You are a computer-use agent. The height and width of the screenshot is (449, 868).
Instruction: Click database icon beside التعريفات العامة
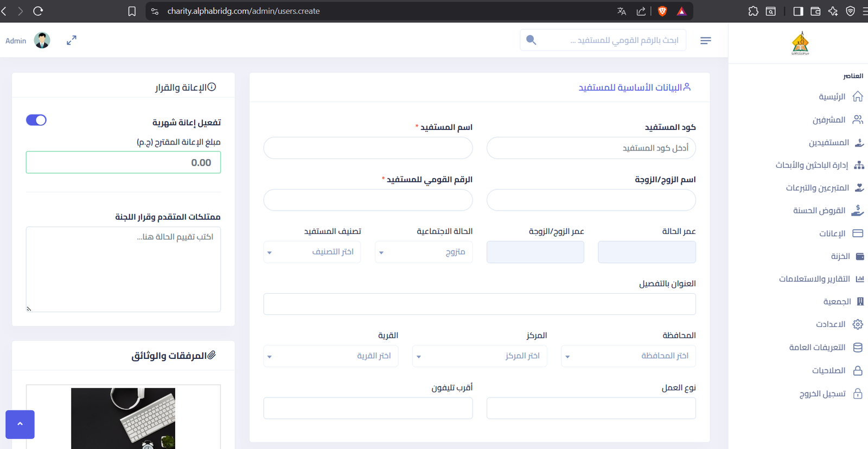point(858,347)
